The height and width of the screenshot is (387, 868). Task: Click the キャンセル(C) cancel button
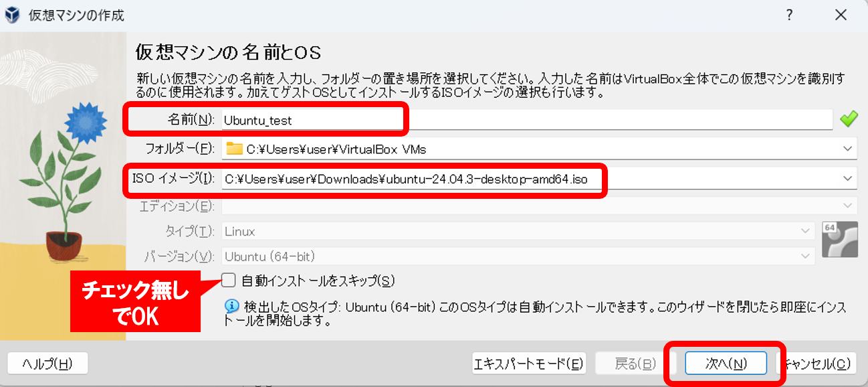[x=817, y=364]
